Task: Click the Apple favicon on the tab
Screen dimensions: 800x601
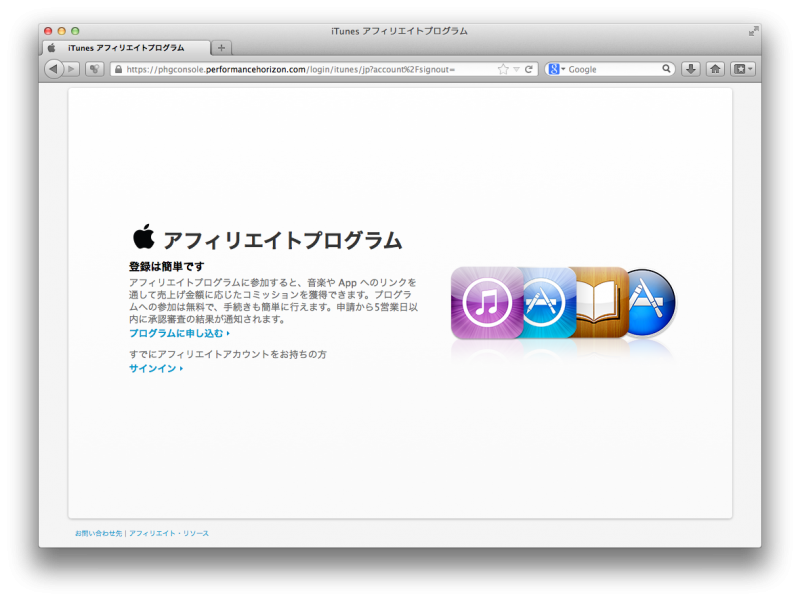Action: [52, 48]
